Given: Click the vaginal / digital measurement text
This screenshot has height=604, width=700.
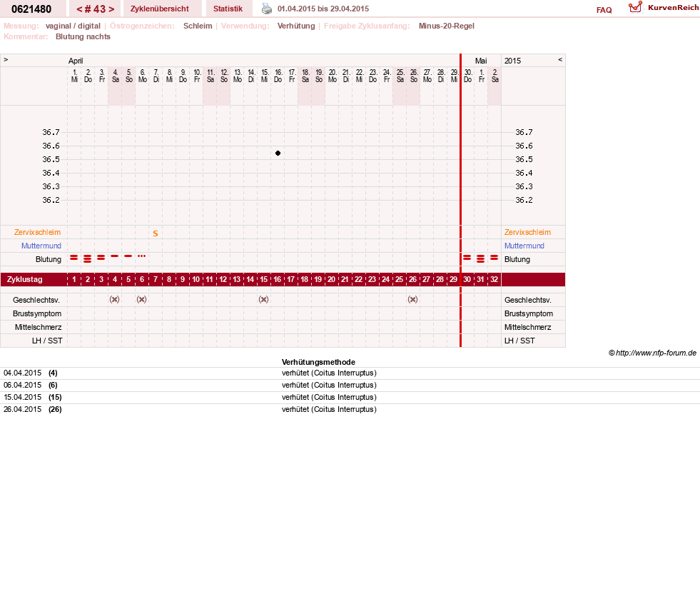Looking at the screenshot, I should pyautogui.click(x=73, y=26).
